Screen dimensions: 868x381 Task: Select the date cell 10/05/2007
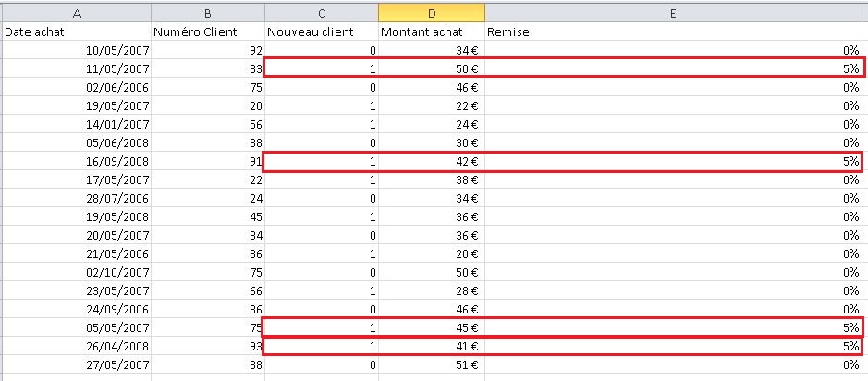(76, 50)
